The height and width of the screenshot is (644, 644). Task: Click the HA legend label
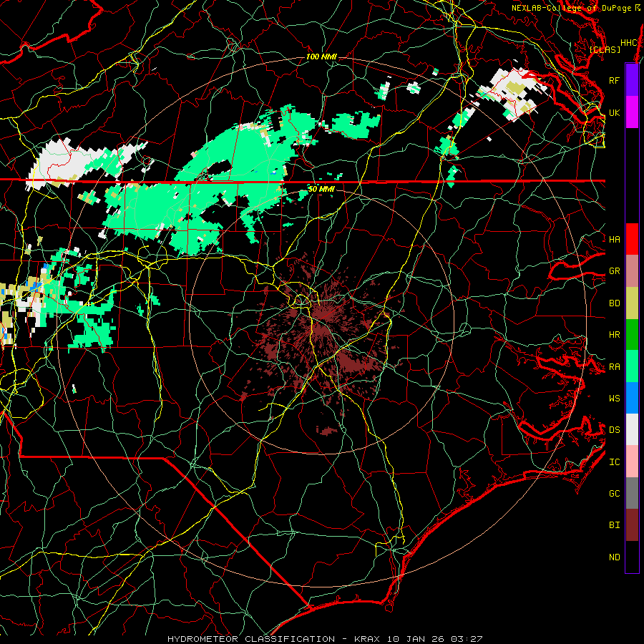click(x=614, y=239)
